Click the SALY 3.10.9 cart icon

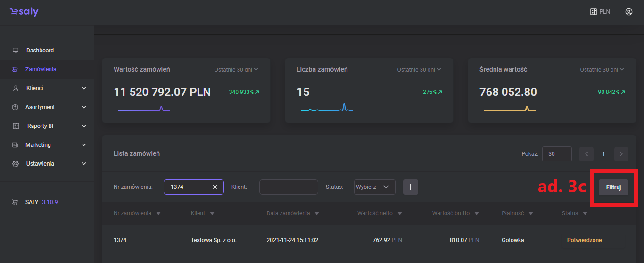(16, 202)
